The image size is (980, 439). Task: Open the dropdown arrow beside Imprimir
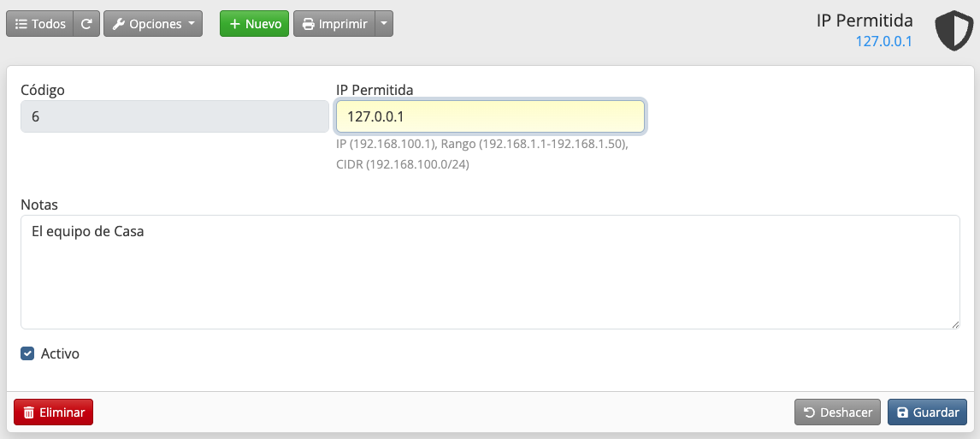point(385,24)
